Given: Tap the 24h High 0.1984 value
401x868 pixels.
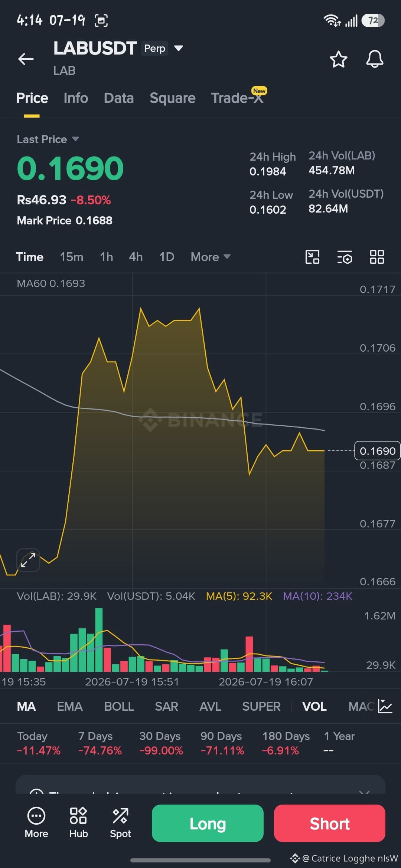Looking at the screenshot, I should tap(268, 171).
